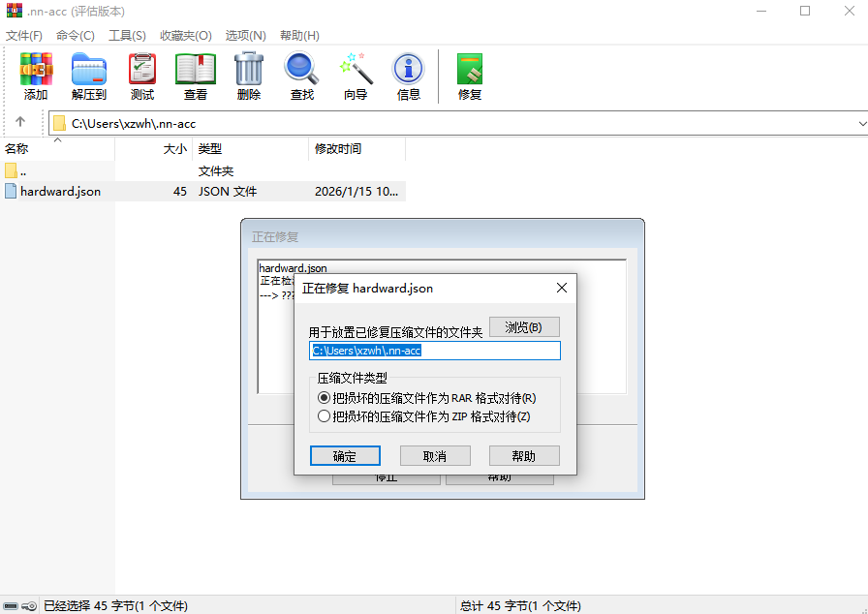Click the 取消 button in the repair dialog

[x=435, y=456]
